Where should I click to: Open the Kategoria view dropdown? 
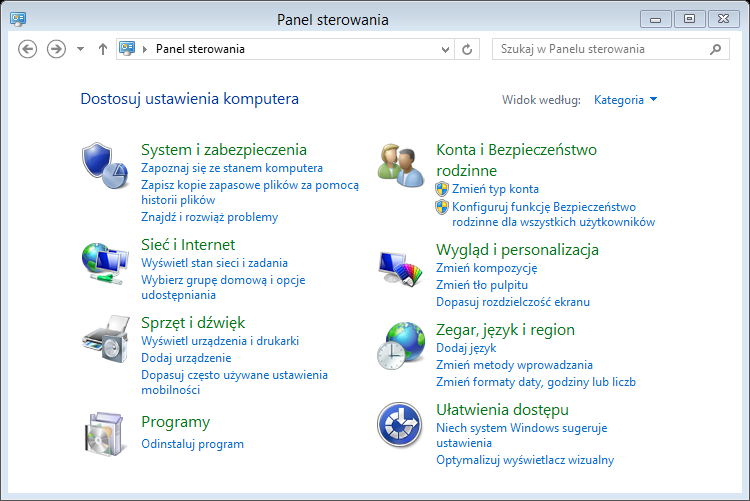pos(626,100)
